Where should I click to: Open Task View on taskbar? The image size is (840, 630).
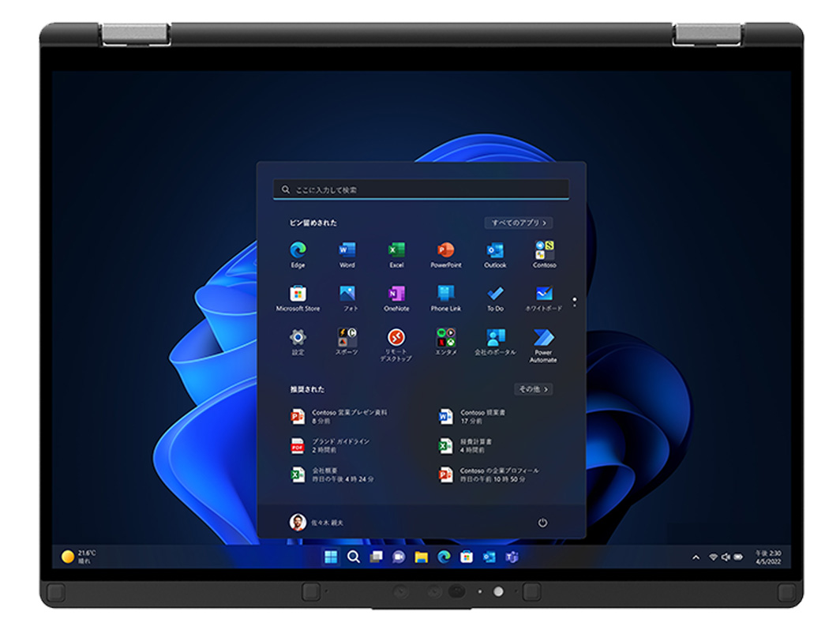point(376,557)
